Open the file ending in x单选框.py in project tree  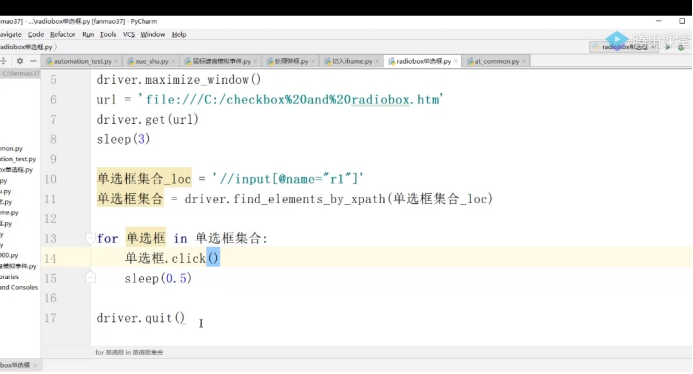(16, 170)
